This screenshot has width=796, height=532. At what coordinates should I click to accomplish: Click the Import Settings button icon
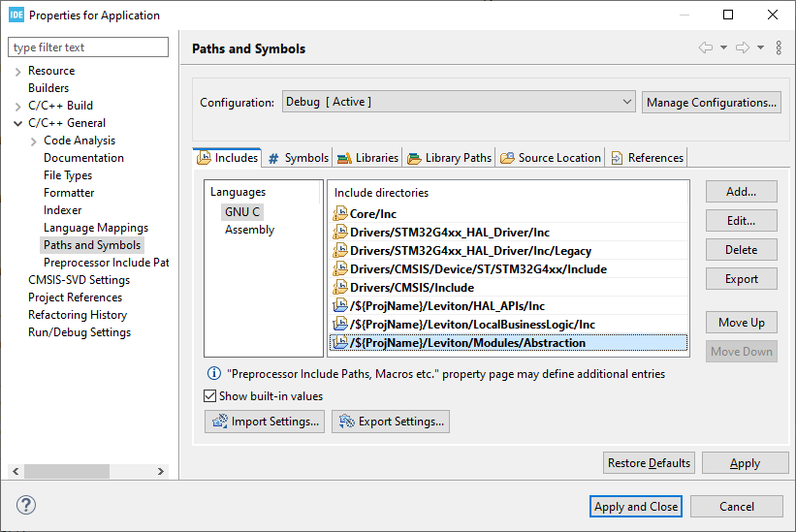[220, 422]
